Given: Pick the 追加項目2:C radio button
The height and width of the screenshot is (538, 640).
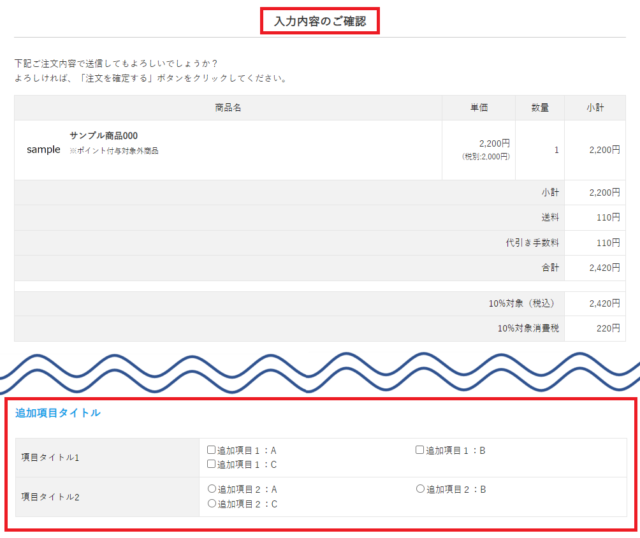Looking at the screenshot, I should point(212,503).
